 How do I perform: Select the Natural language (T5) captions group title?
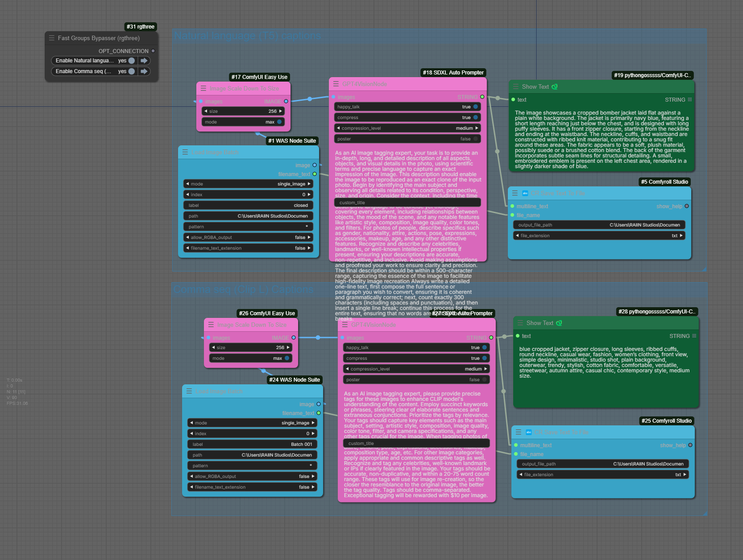click(247, 36)
